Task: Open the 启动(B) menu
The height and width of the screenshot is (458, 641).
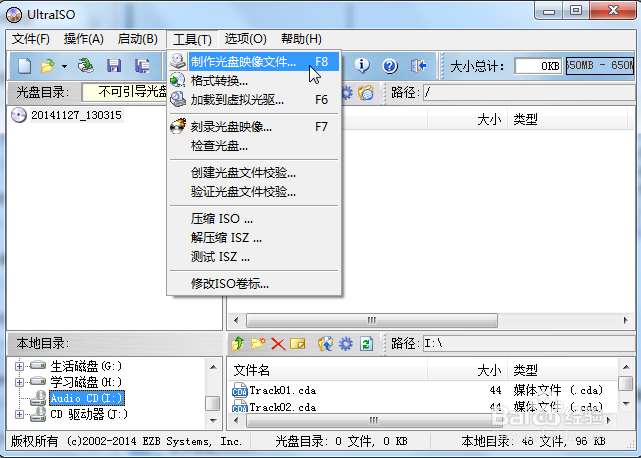Action: tap(137, 39)
